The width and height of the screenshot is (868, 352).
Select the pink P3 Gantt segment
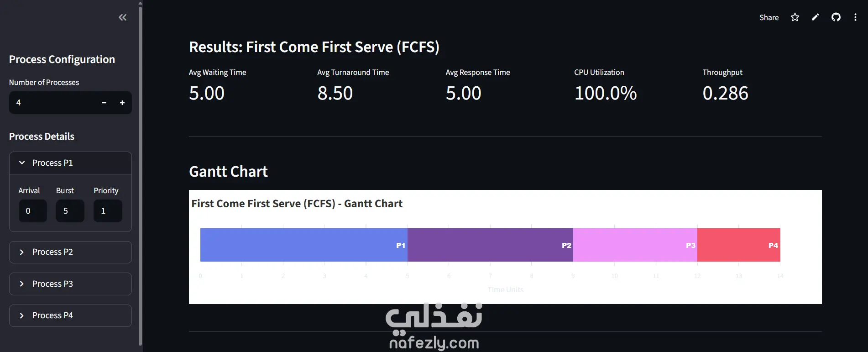(635, 245)
